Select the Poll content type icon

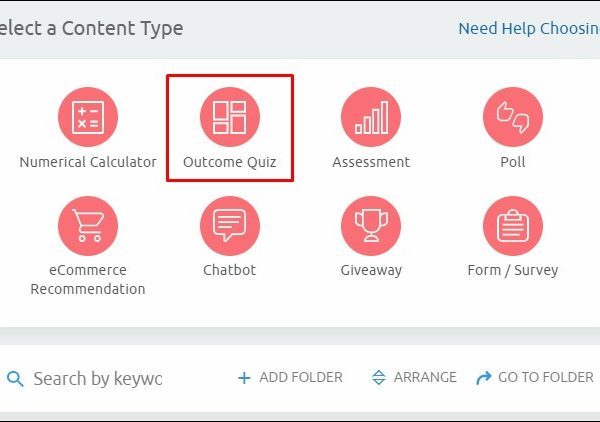coord(513,116)
